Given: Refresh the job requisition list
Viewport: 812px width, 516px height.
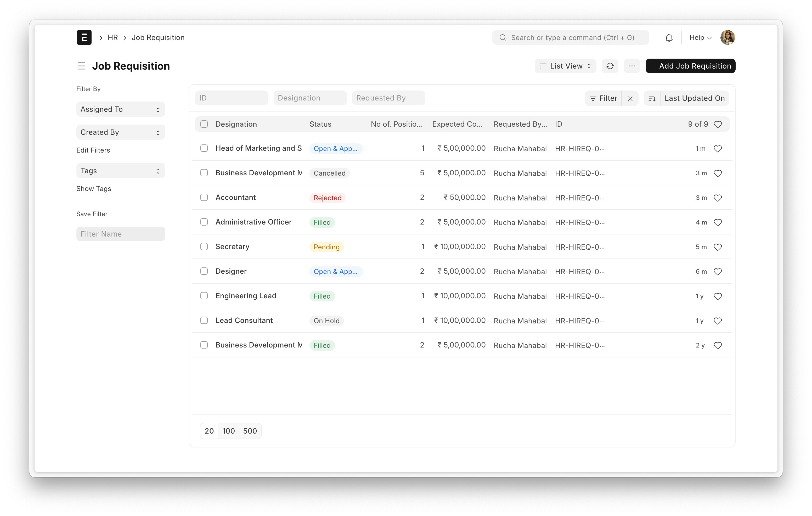Looking at the screenshot, I should 610,66.
